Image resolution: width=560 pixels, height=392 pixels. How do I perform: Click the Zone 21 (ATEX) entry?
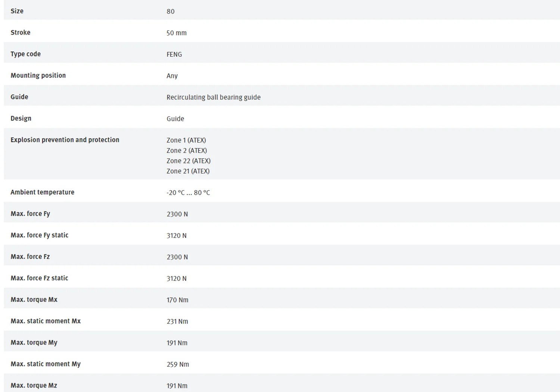coord(188,171)
